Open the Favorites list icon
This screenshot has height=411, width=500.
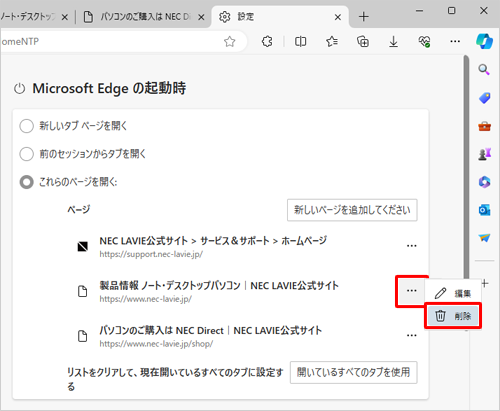point(332,42)
